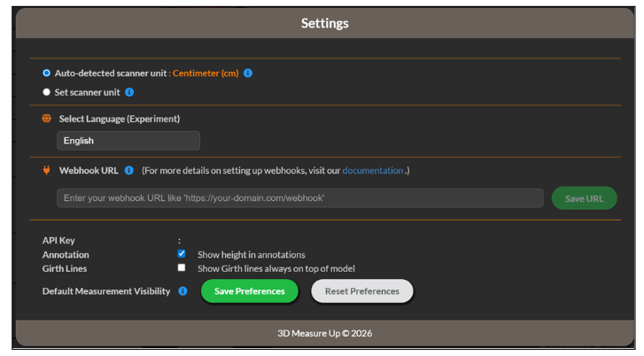Click the Annotation label
Image resolution: width=644 pixels, height=356 pixels.
point(66,254)
